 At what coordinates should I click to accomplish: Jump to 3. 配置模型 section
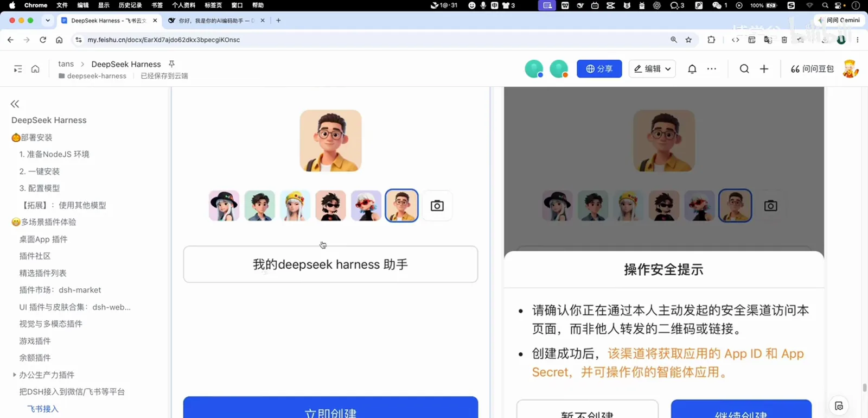(40, 188)
